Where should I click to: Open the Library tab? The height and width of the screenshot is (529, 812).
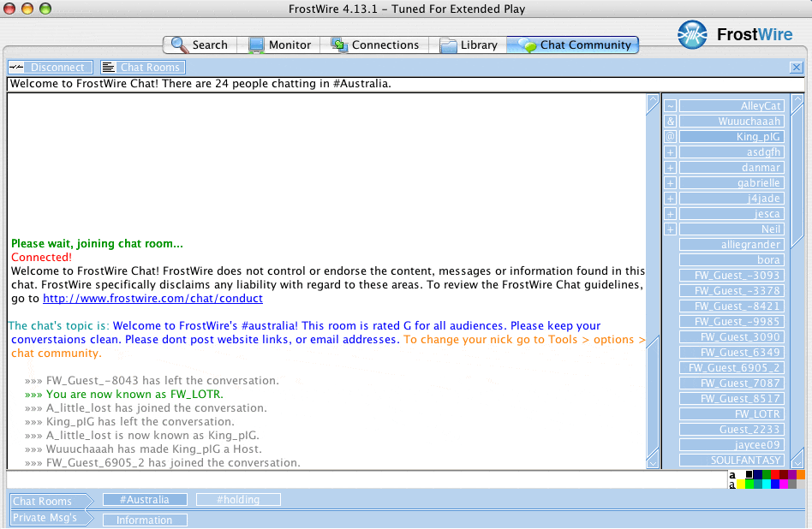469,45
